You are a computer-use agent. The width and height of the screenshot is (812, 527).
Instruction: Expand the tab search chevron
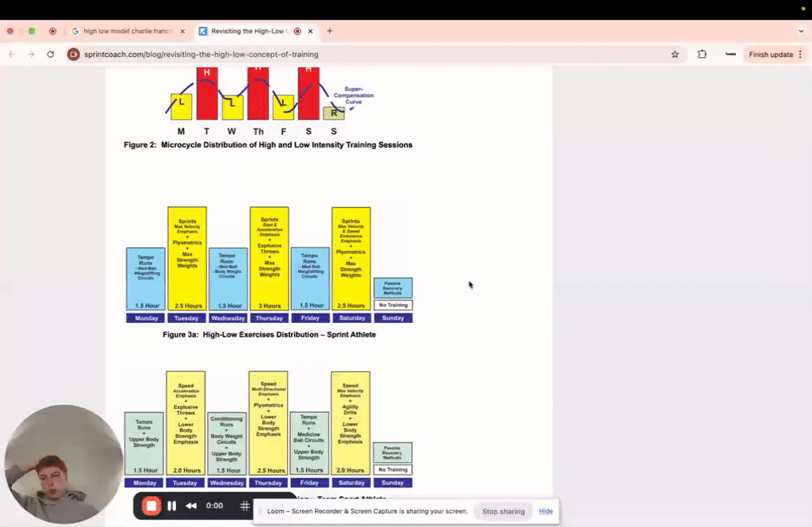coord(801,31)
